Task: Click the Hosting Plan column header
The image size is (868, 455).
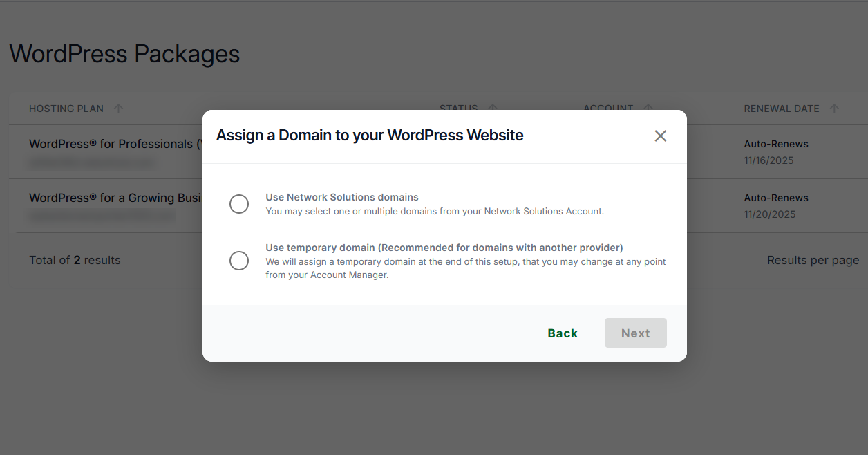Action: [66, 108]
